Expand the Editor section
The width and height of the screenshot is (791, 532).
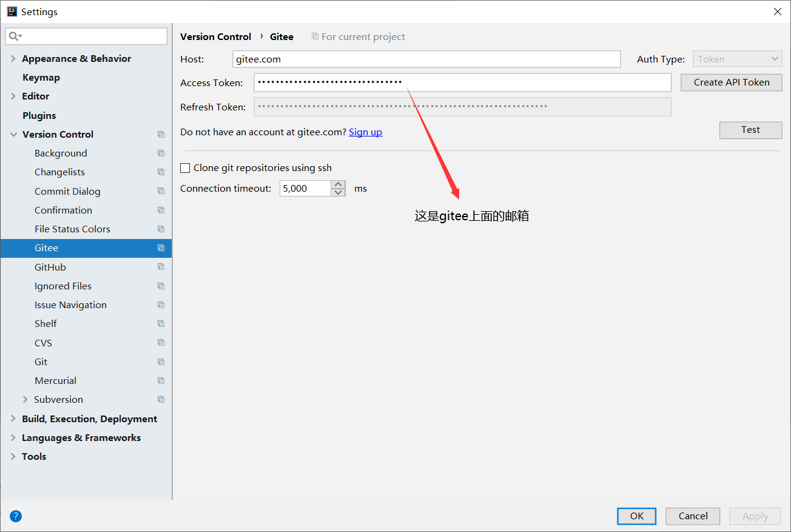13,96
